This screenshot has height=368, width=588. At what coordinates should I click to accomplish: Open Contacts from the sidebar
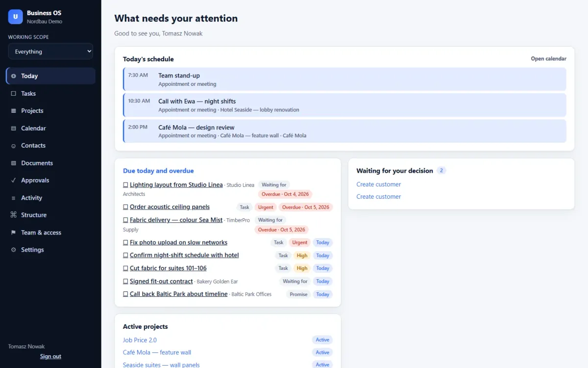(x=50, y=146)
